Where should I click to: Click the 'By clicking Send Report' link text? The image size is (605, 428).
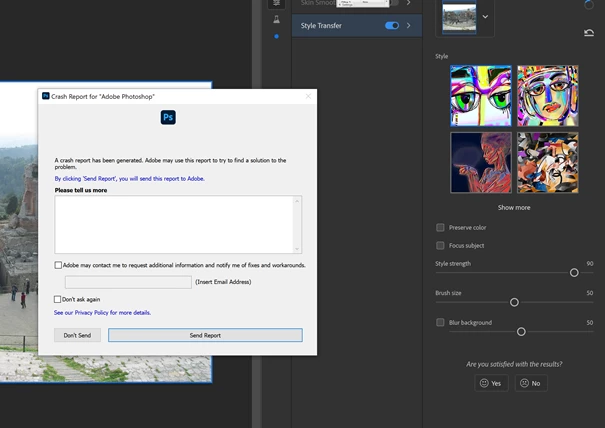pyautogui.click(x=130, y=179)
